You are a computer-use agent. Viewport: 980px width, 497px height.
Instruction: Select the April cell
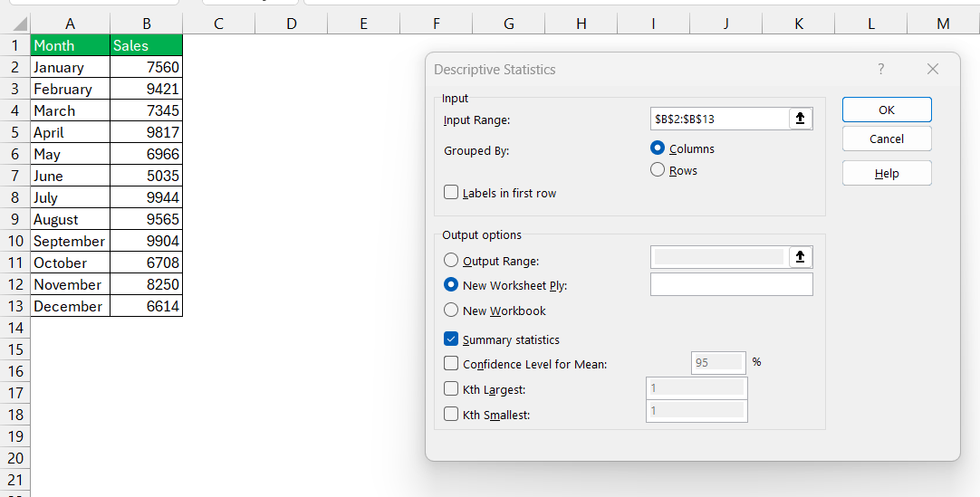[70, 132]
